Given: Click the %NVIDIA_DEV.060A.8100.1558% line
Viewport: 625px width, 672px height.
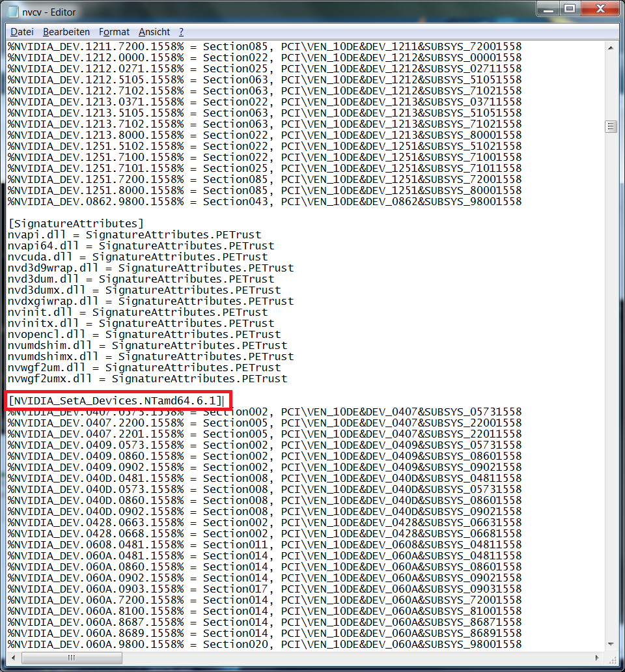Looking at the screenshot, I should (x=265, y=611).
